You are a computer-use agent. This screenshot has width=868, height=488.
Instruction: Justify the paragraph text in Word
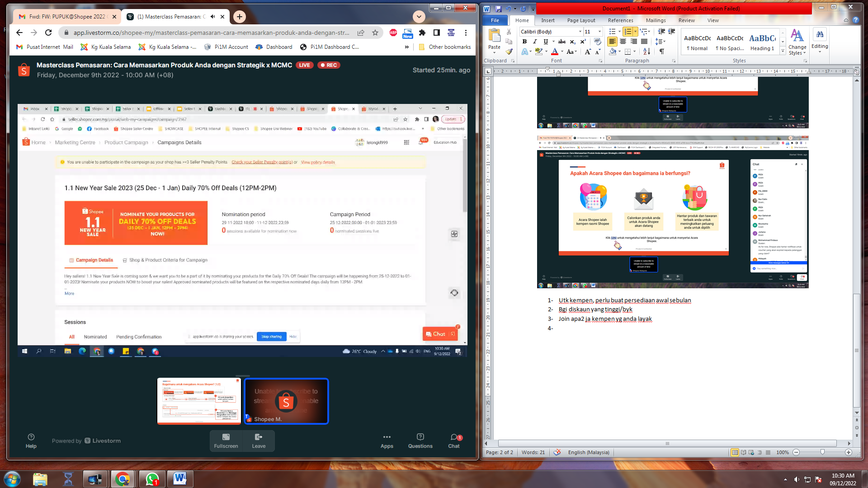click(x=644, y=42)
